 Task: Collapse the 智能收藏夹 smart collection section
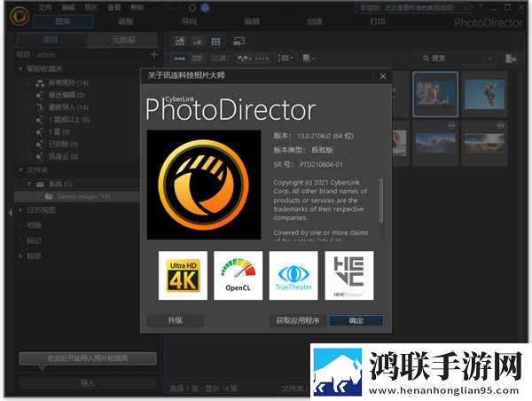(20, 69)
